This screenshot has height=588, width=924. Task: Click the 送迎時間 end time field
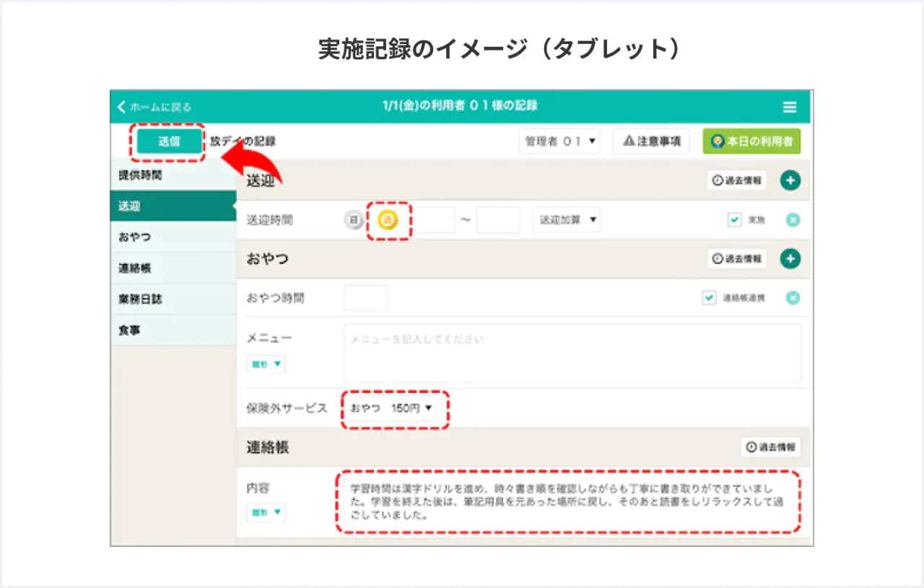pyautogui.click(x=498, y=220)
